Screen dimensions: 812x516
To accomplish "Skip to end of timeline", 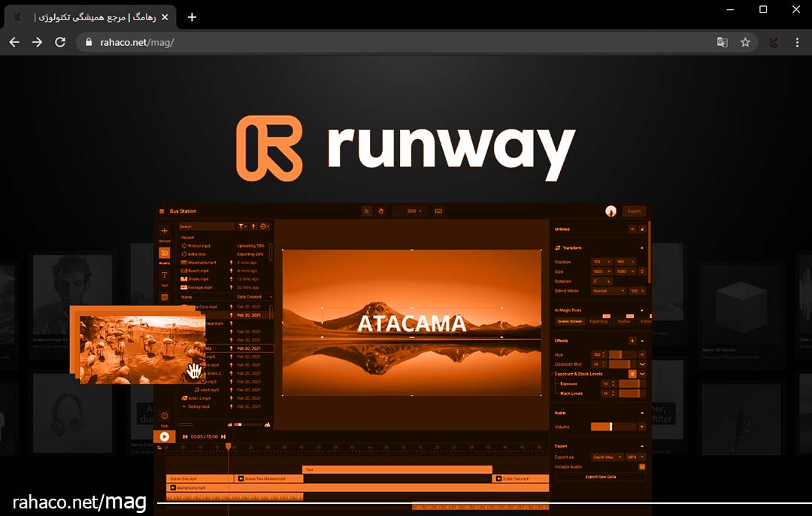I will pos(223,437).
